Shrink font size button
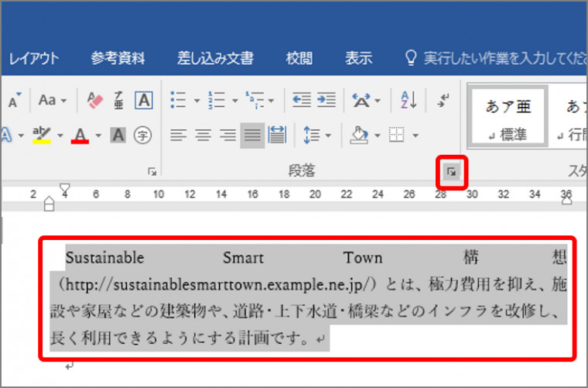 coord(15,100)
